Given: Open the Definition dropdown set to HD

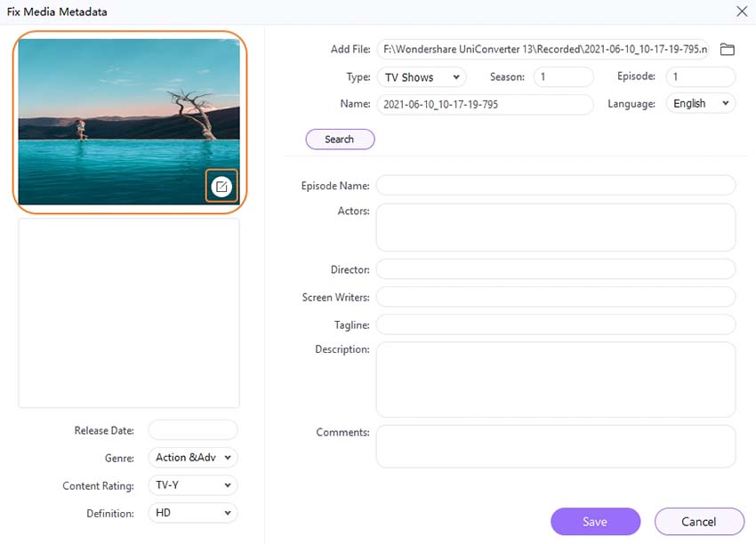Looking at the screenshot, I should [x=193, y=513].
